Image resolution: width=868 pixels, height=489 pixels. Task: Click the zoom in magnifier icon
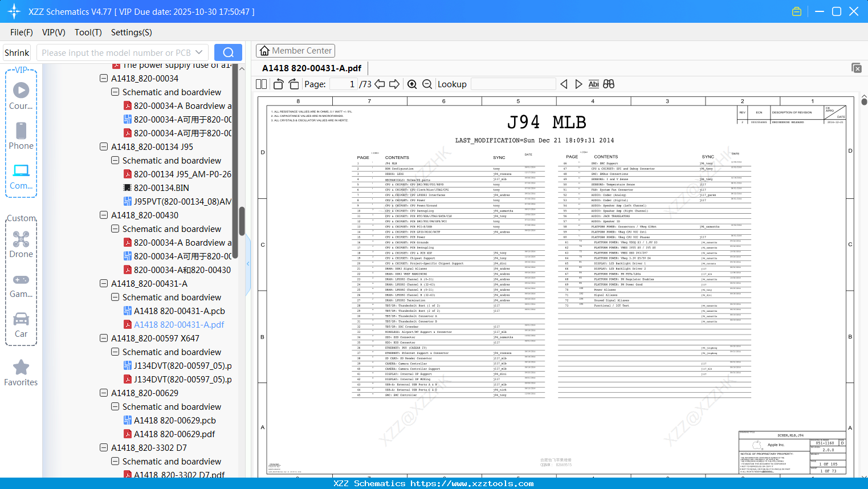pyautogui.click(x=412, y=84)
